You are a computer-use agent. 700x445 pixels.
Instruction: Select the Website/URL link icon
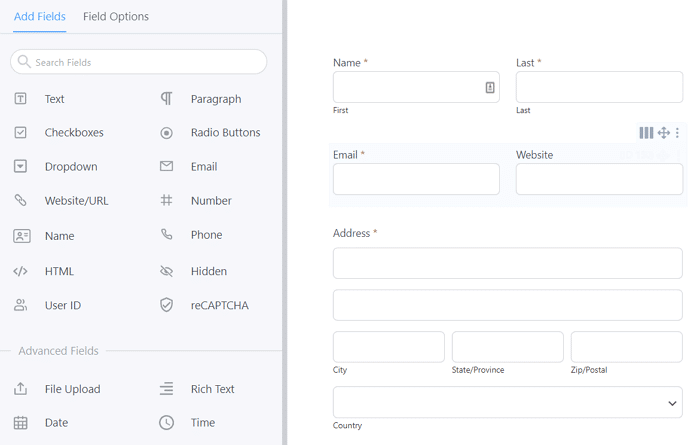[x=21, y=200]
